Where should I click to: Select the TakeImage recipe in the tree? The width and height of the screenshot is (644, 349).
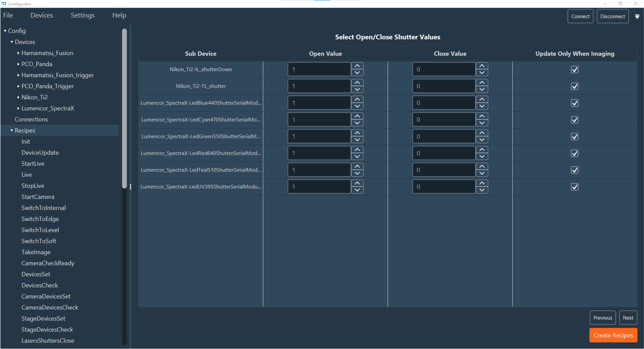pos(36,252)
